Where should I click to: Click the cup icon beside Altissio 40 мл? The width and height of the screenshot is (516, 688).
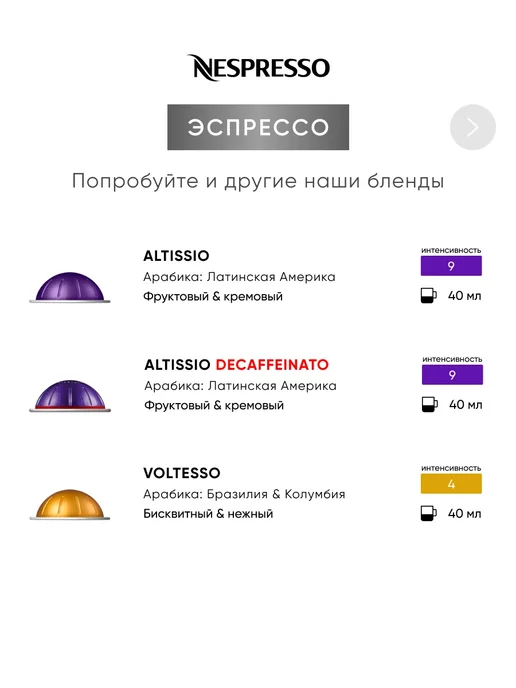[428, 296]
